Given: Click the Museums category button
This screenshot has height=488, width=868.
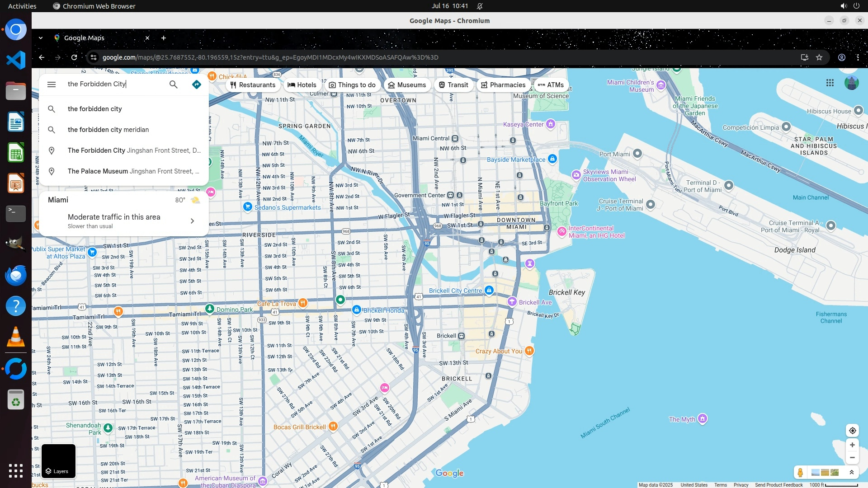Looking at the screenshot, I should tap(407, 85).
